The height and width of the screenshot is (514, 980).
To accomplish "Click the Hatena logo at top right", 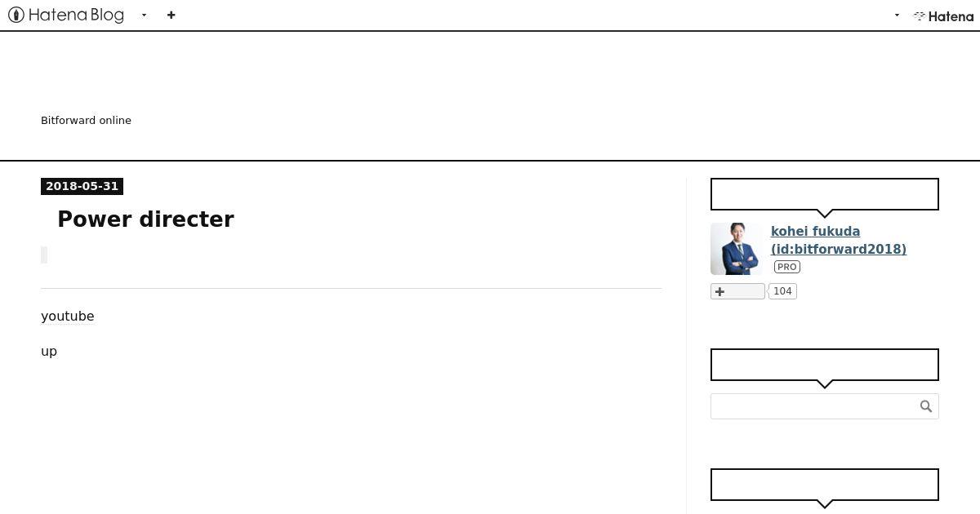I will point(943,16).
